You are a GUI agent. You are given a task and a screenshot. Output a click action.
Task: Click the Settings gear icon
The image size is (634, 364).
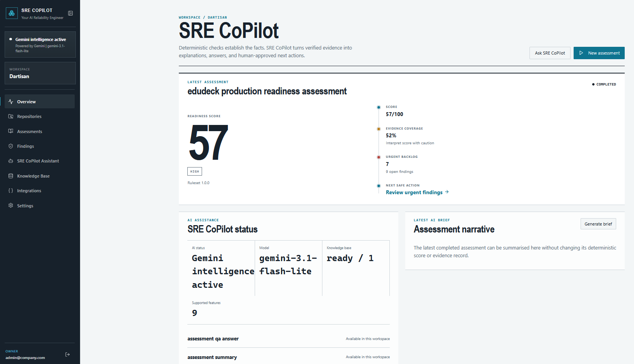click(x=11, y=206)
